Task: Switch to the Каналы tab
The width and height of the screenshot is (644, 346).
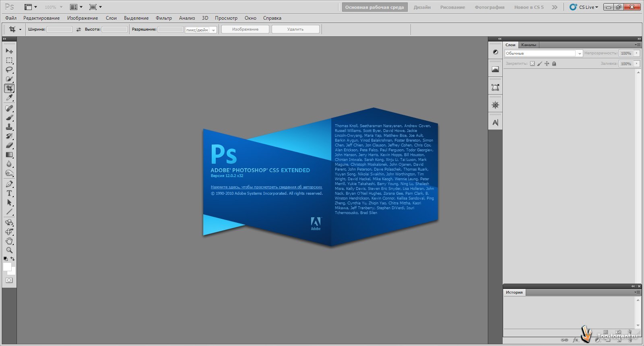Action: (528, 45)
